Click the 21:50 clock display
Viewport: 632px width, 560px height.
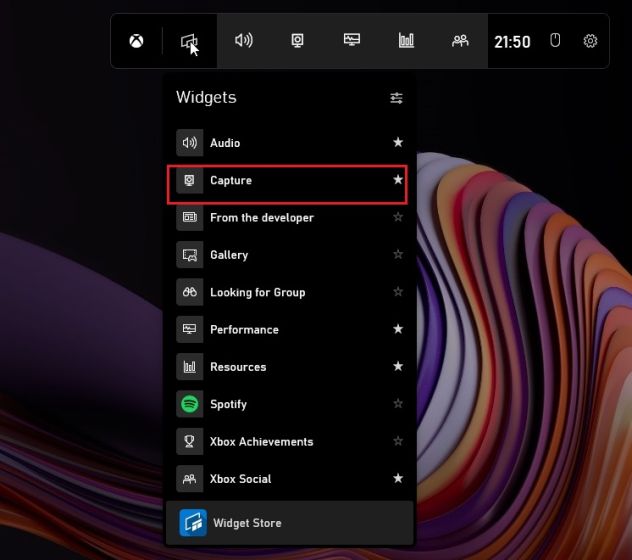tap(512, 42)
